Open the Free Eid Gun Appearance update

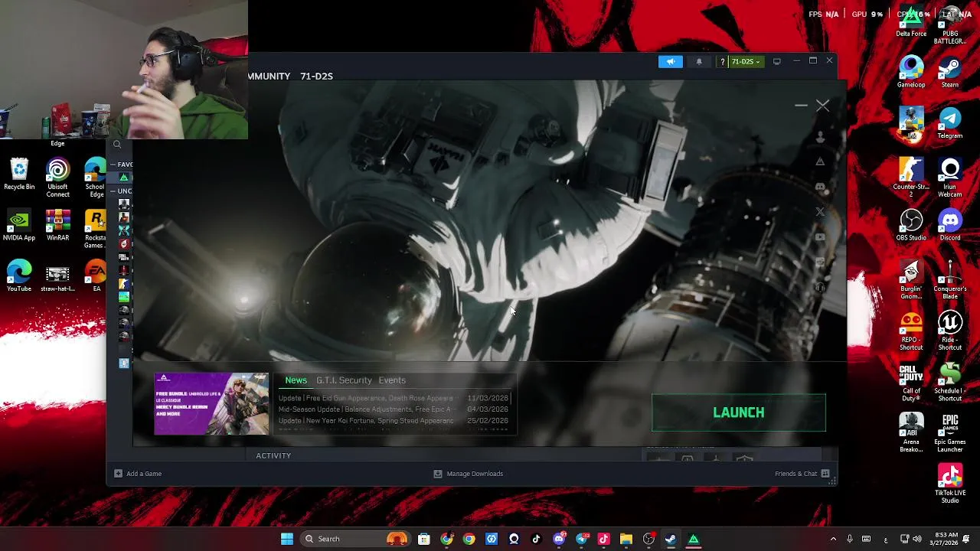[393, 398]
